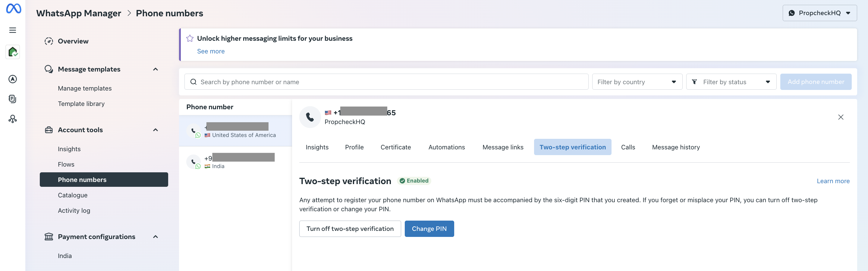The width and height of the screenshot is (868, 271).
Task: Open Catalogue in sidebar
Action: click(x=72, y=195)
